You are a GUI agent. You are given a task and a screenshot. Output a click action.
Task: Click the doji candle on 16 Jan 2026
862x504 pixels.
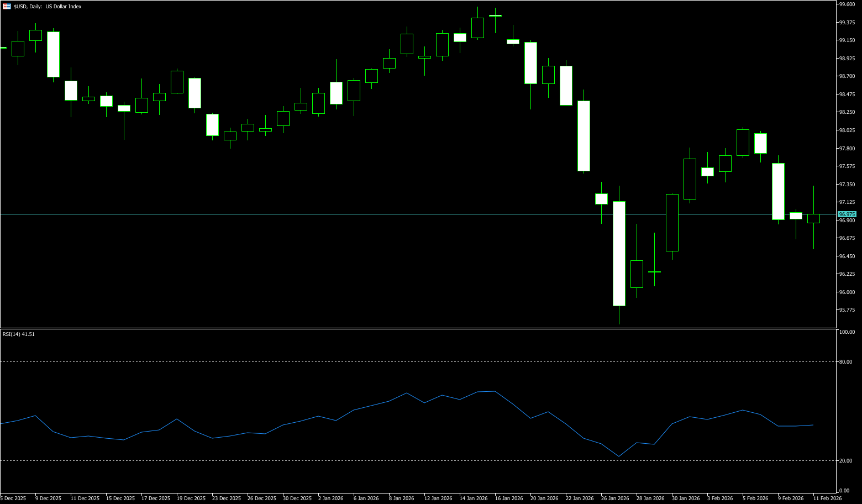495,16
